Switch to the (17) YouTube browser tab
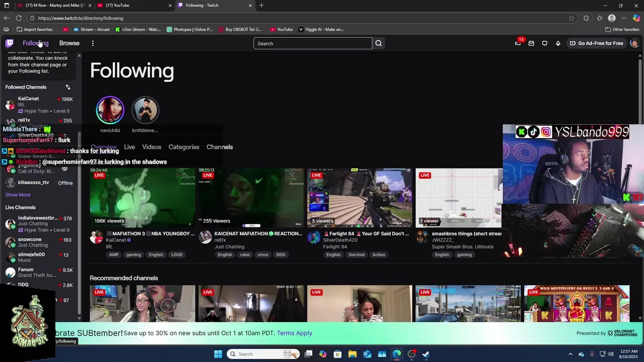This screenshot has width=644, height=362. pos(133,5)
